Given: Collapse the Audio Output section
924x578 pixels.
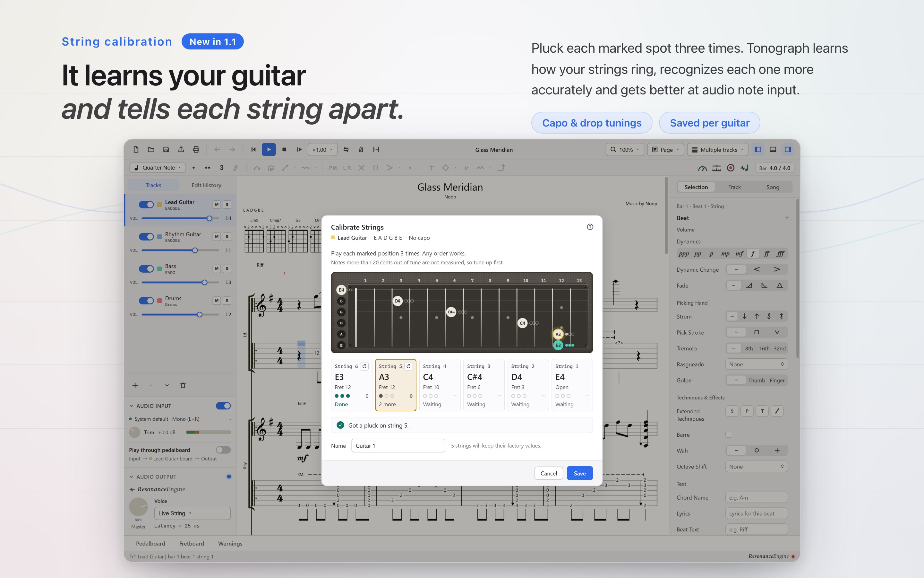Looking at the screenshot, I should point(131,477).
